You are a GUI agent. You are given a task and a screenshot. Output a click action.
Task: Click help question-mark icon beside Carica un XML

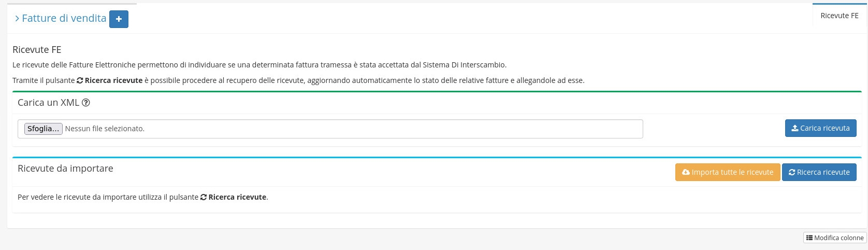(x=86, y=103)
